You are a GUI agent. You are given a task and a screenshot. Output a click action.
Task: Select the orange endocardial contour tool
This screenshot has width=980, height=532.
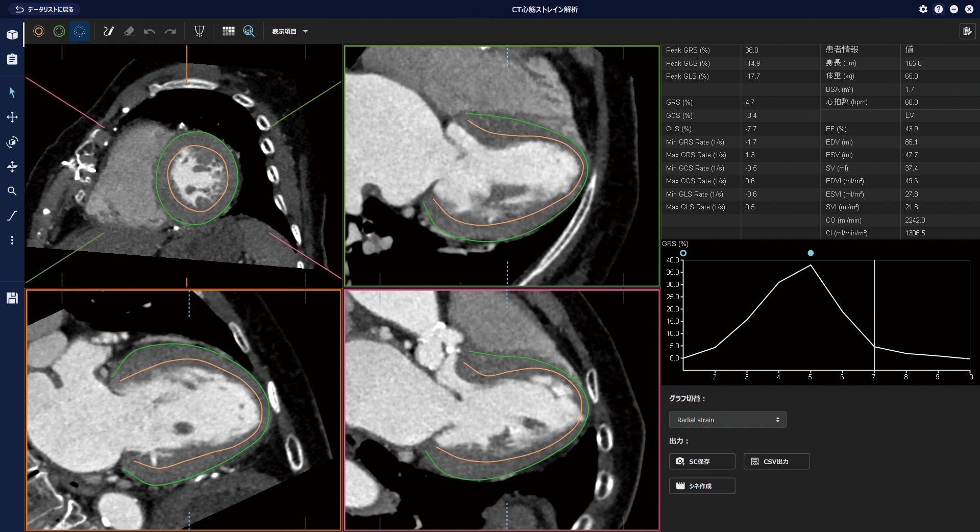(39, 31)
